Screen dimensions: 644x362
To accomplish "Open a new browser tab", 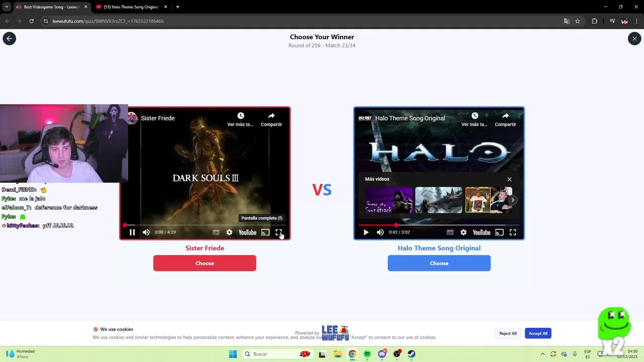I will pyautogui.click(x=178, y=7).
